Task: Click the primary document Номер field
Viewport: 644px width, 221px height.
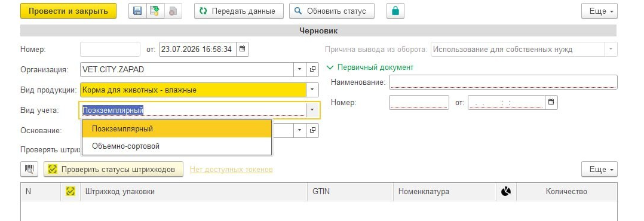Action: coord(419,102)
